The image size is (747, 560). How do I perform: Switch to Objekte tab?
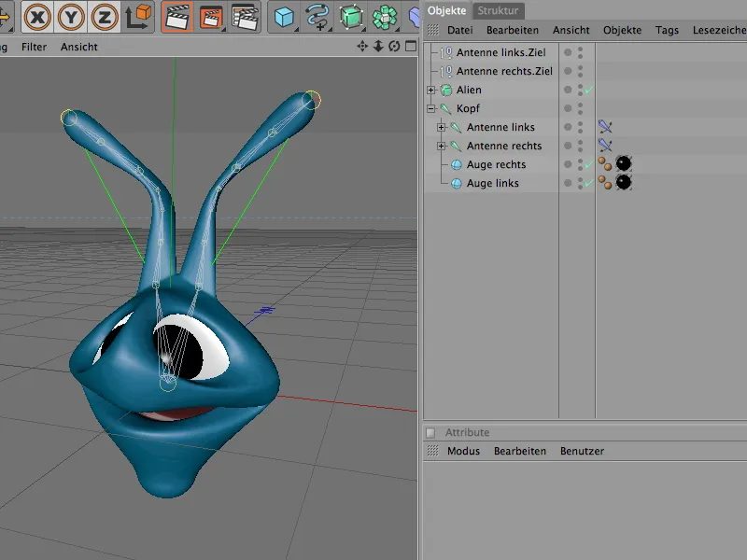pyautogui.click(x=446, y=10)
